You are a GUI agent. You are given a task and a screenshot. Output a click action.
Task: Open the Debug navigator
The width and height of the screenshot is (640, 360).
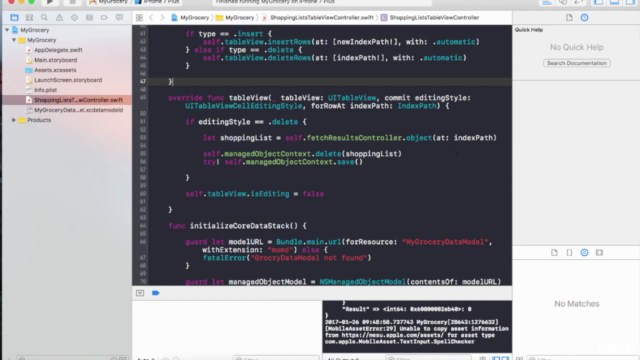coord(89,18)
